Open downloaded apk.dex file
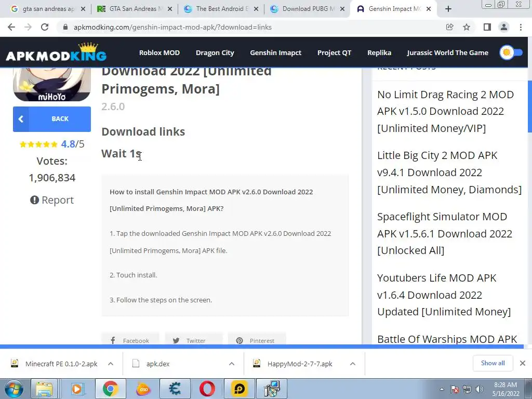 pyautogui.click(x=151, y=364)
